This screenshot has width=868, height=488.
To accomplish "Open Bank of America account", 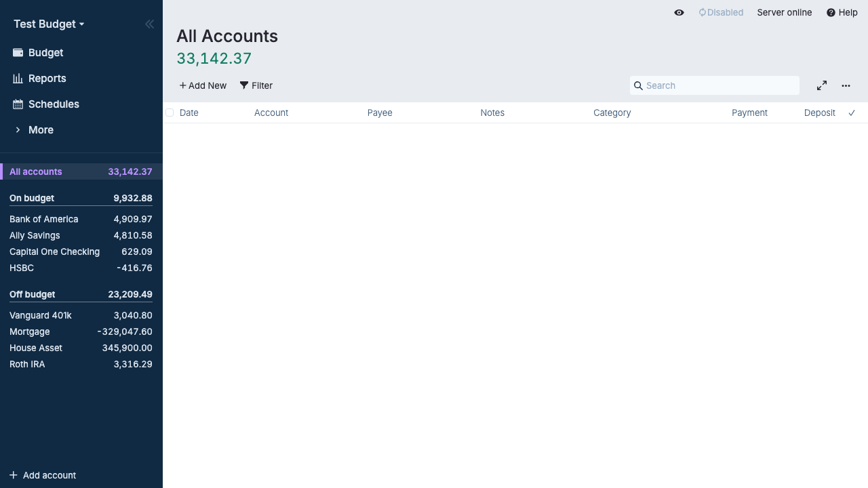I will coord(81,219).
